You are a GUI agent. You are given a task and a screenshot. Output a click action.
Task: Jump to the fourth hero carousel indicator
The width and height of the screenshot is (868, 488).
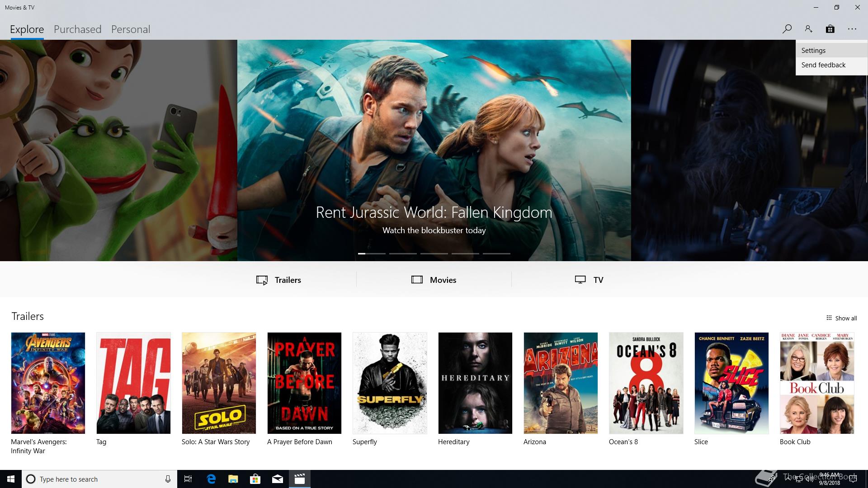[x=465, y=253]
